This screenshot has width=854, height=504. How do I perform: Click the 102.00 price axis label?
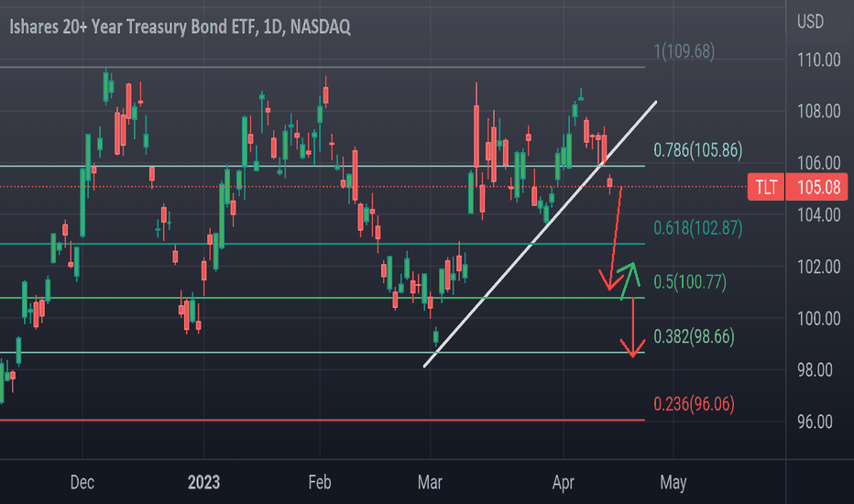[818, 267]
